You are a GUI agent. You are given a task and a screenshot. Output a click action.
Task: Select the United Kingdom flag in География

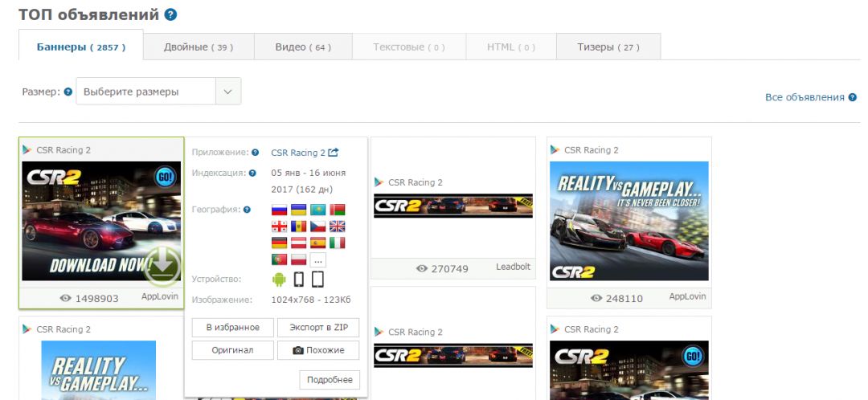click(337, 227)
